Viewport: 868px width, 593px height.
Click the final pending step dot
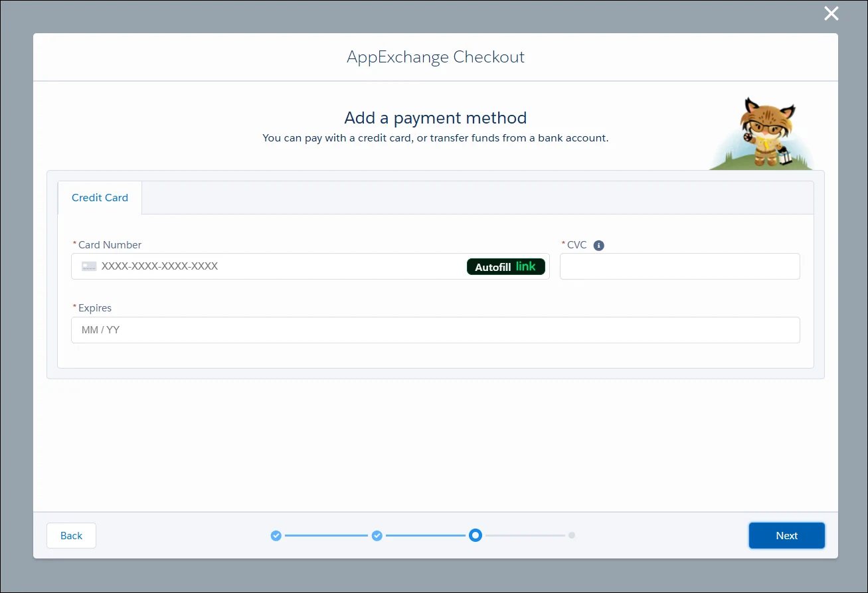(572, 535)
